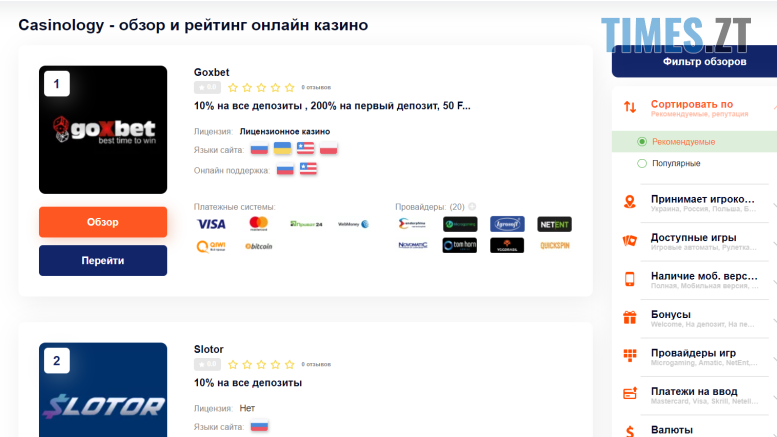Click the Visa payment icon
Viewport: 777px width, 437px height.
tap(211, 224)
